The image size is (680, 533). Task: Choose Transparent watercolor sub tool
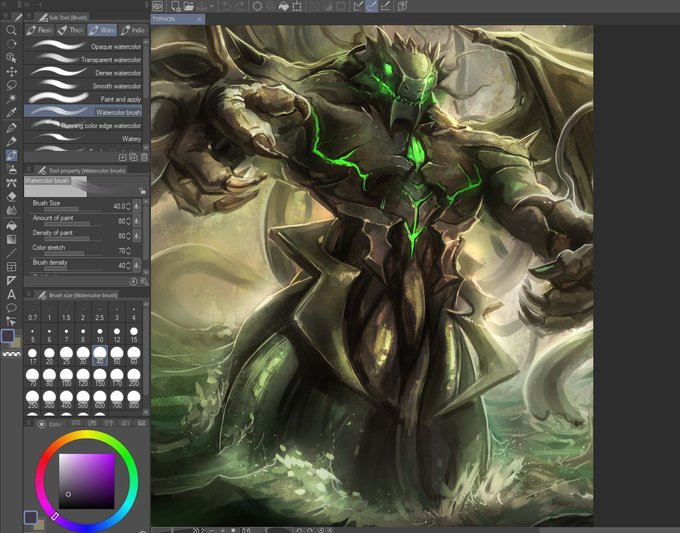[83, 59]
